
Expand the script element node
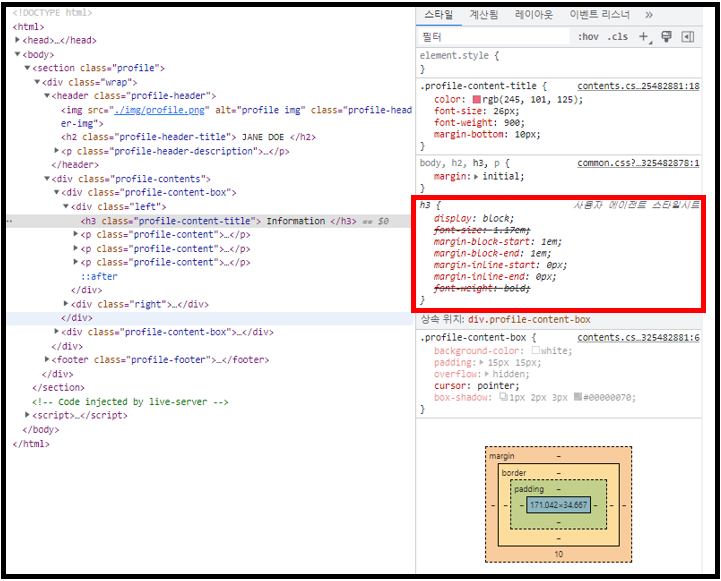27,415
